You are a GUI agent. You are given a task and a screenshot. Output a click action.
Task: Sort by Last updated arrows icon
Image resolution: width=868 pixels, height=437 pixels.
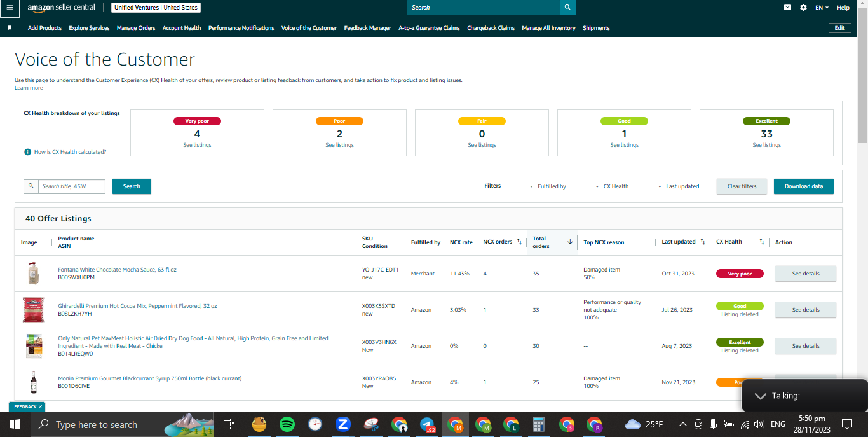[703, 242]
